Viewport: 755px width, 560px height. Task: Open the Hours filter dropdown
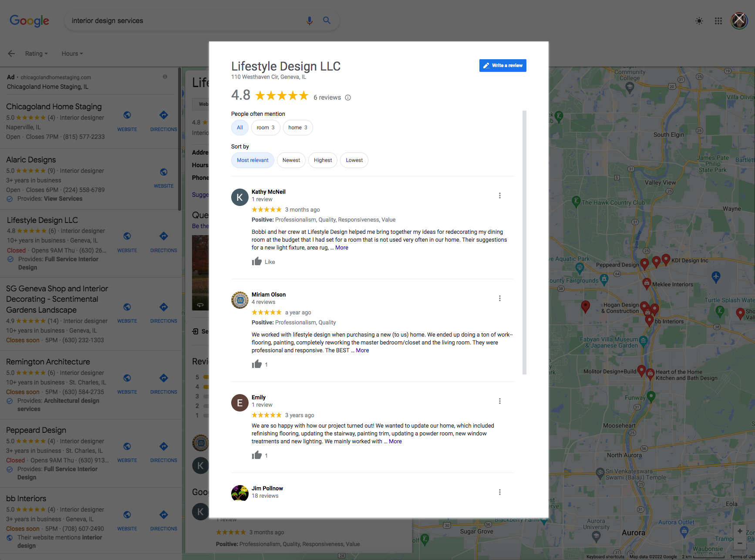click(x=72, y=54)
